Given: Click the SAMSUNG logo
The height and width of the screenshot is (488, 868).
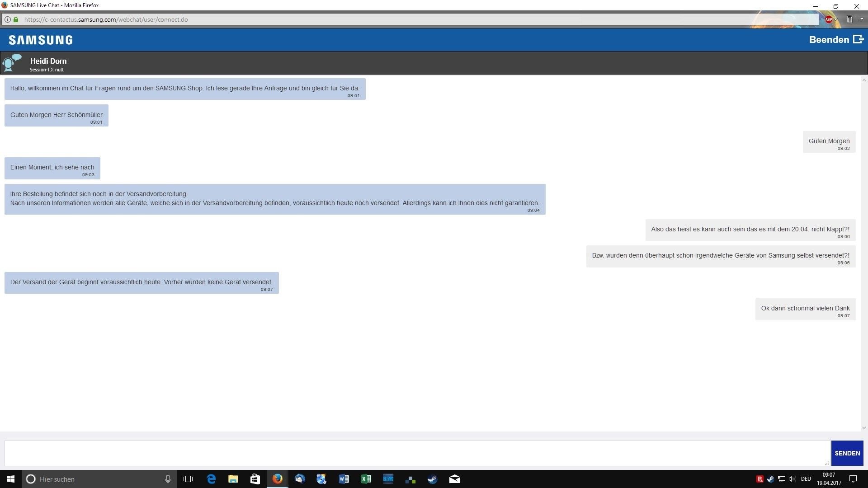Looking at the screenshot, I should (41, 40).
